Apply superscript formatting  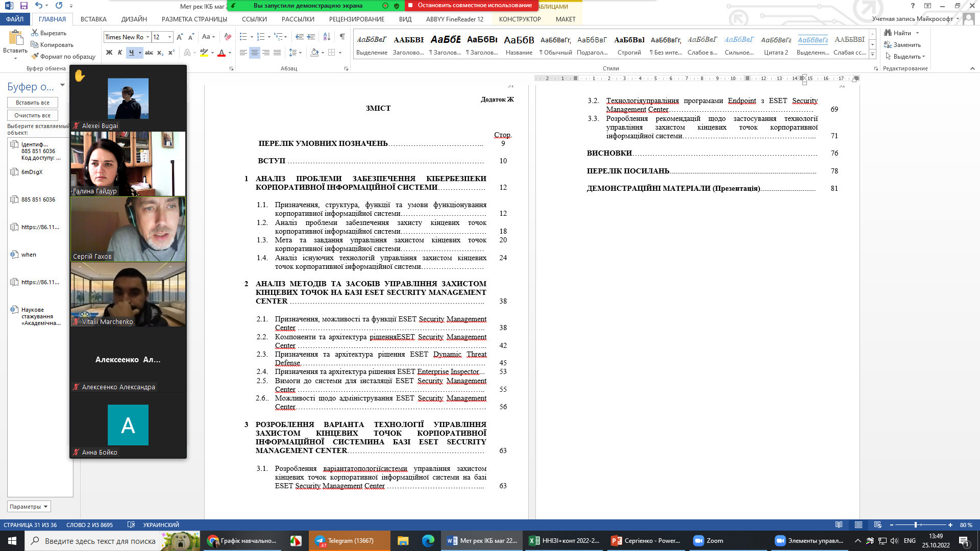[x=171, y=53]
